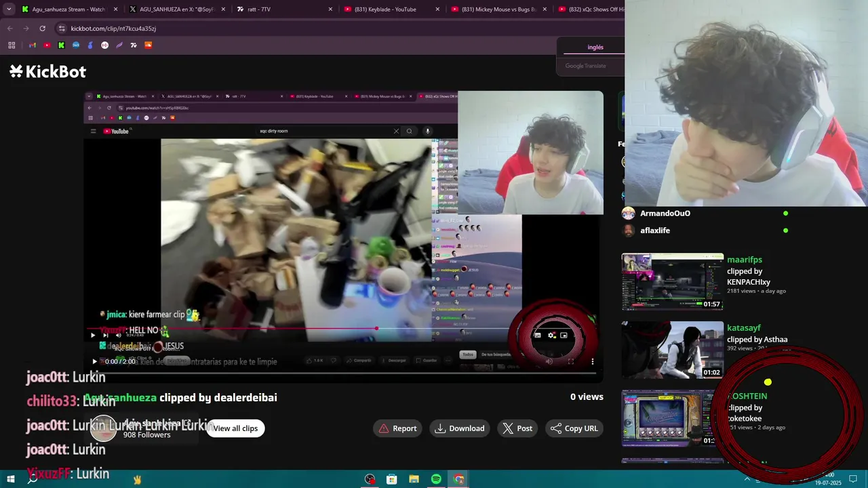The image size is (868, 488).
Task: Go back to the previous page
Action: click(x=9, y=28)
